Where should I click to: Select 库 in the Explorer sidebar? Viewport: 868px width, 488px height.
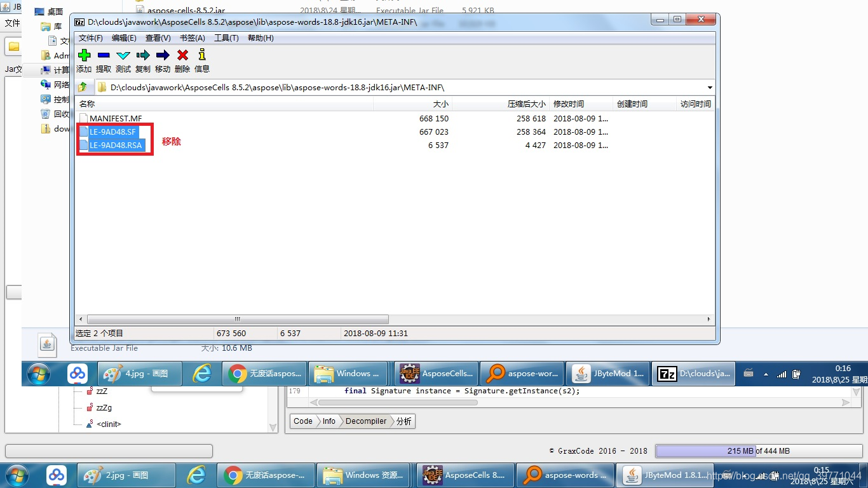click(x=51, y=26)
